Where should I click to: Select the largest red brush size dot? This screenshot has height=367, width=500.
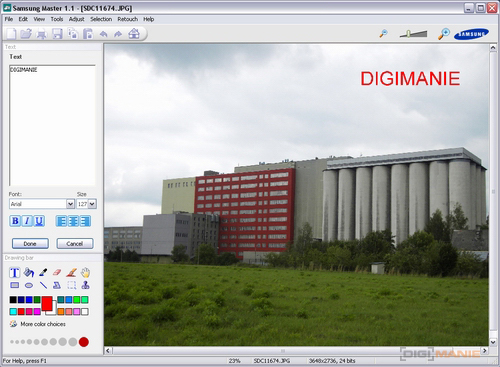84,342
